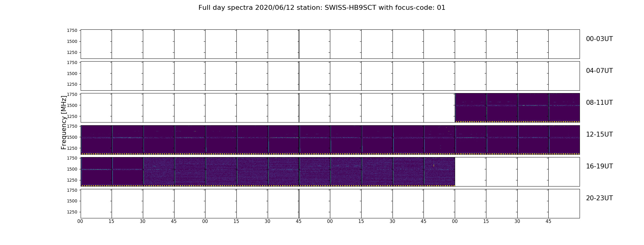Click the 1250 tick of the 12-15UT row
The width and height of the screenshot is (644, 245).
(x=72, y=148)
